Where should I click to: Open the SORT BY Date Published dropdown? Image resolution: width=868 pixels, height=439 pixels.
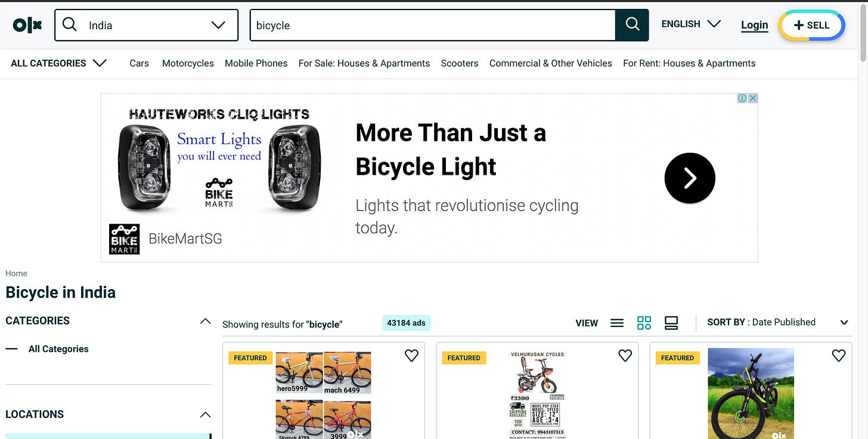point(777,322)
